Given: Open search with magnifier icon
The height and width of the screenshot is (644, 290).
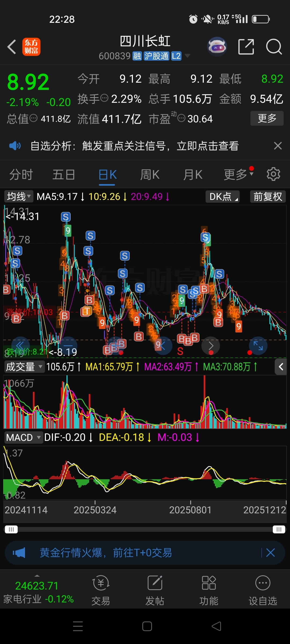Looking at the screenshot, I should [274, 47].
